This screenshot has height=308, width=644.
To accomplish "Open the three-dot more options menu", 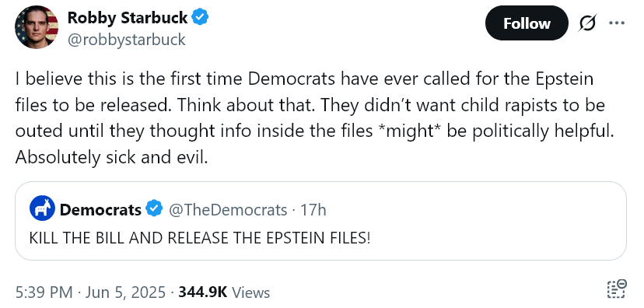I will [617, 23].
